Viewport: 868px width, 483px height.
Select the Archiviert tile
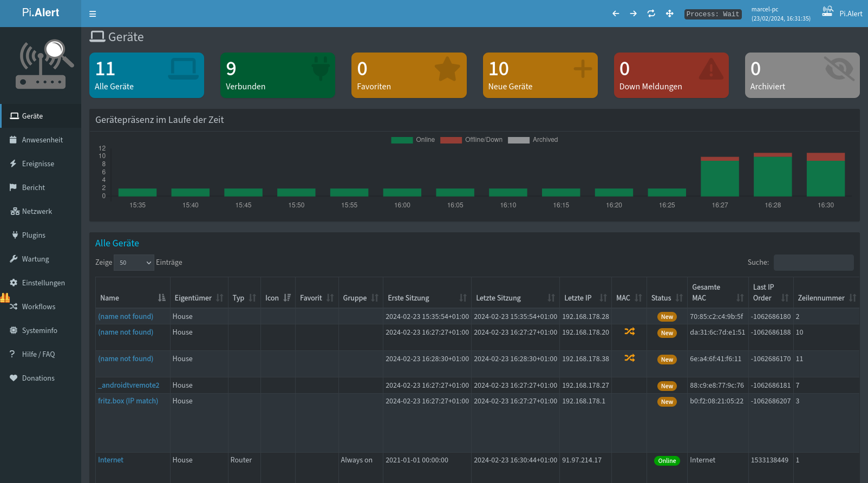802,75
